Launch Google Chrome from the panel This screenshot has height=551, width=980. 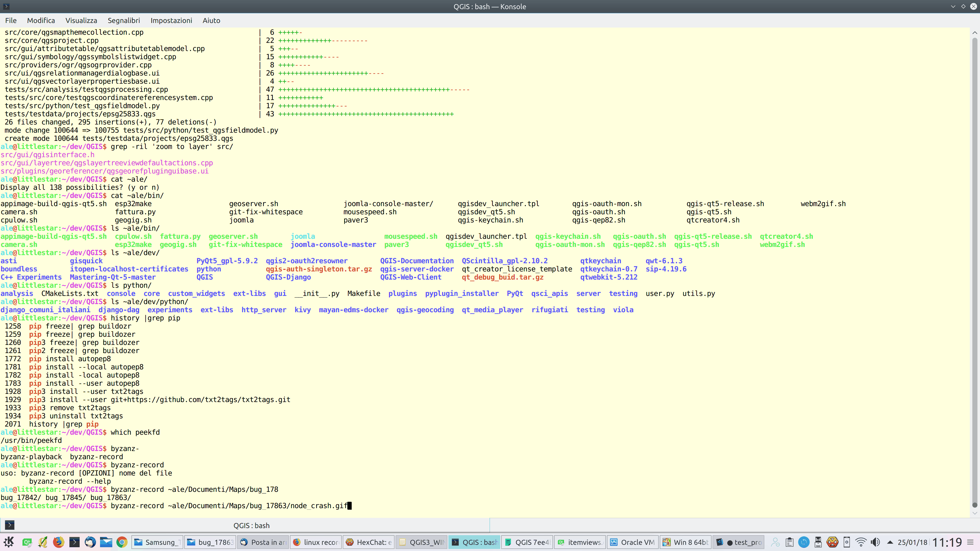coord(122,542)
